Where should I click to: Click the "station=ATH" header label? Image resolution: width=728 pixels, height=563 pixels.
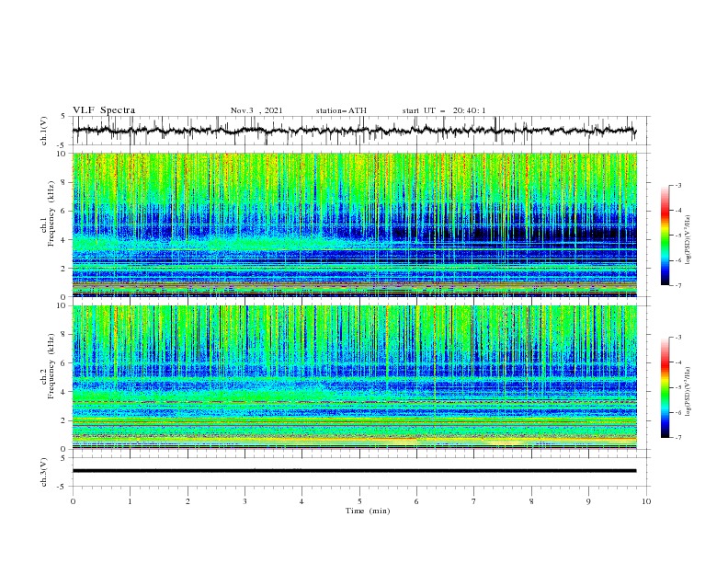pos(341,110)
